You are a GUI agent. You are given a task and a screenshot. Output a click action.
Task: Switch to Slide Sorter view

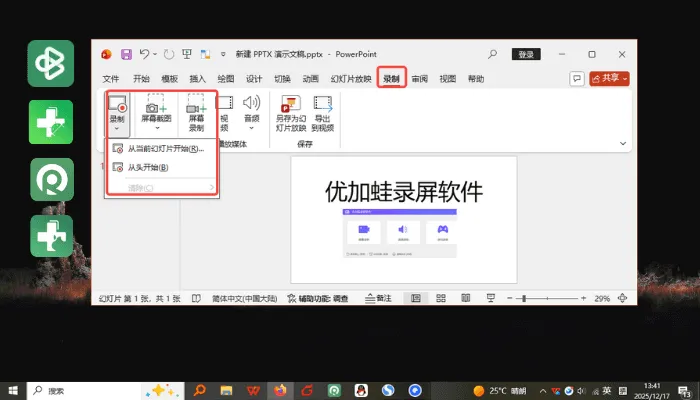coord(441,298)
